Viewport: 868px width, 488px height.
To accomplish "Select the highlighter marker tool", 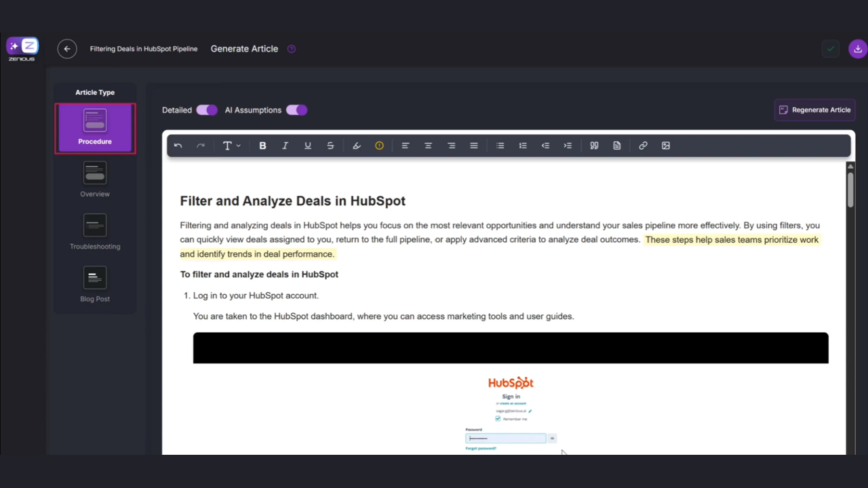I will point(357,146).
